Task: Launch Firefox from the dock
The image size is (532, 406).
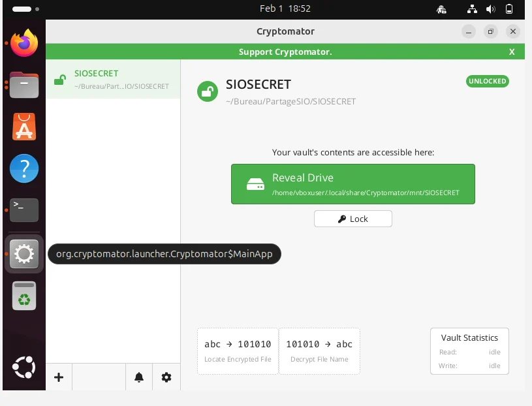Action: click(24, 42)
